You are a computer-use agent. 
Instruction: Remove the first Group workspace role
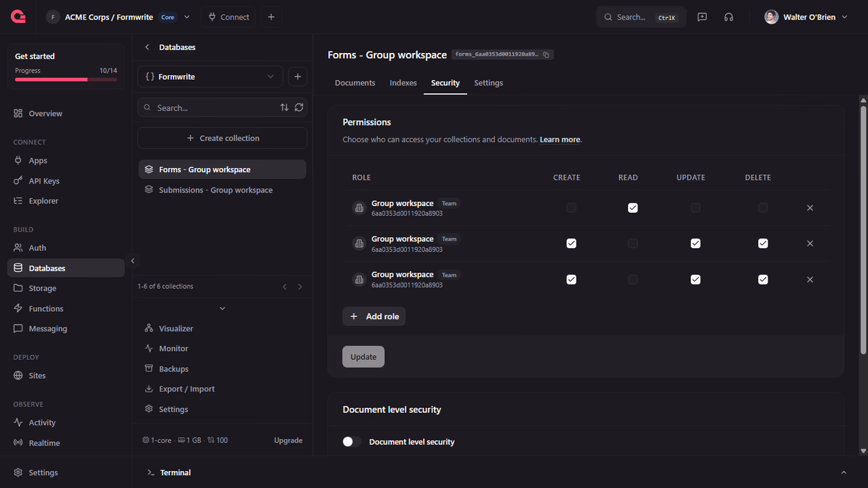810,208
